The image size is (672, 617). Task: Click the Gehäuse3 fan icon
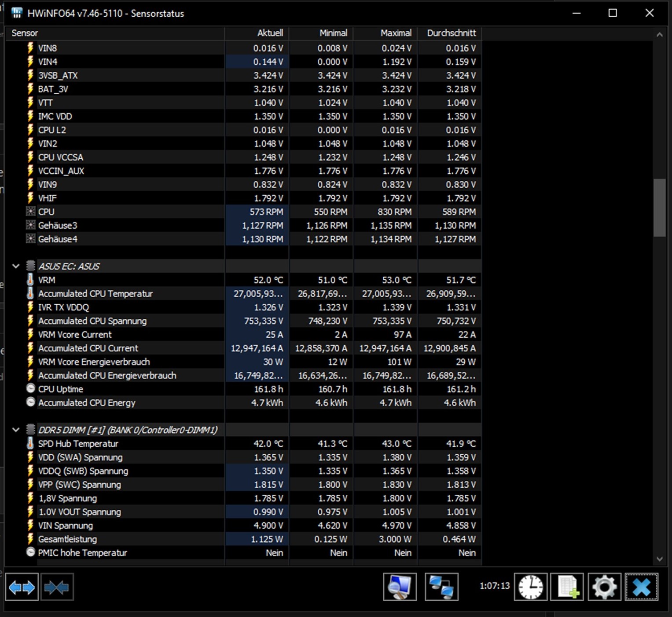(x=30, y=225)
